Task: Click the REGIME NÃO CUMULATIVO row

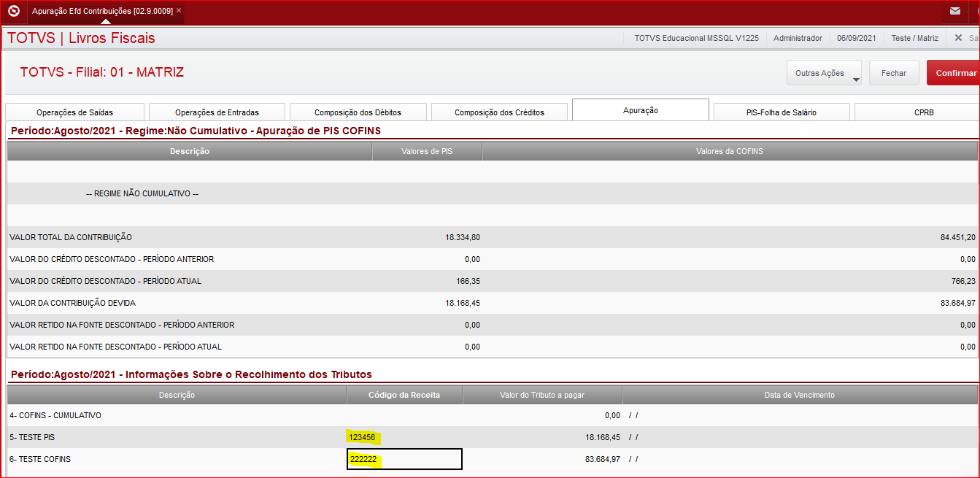Action: [x=493, y=193]
